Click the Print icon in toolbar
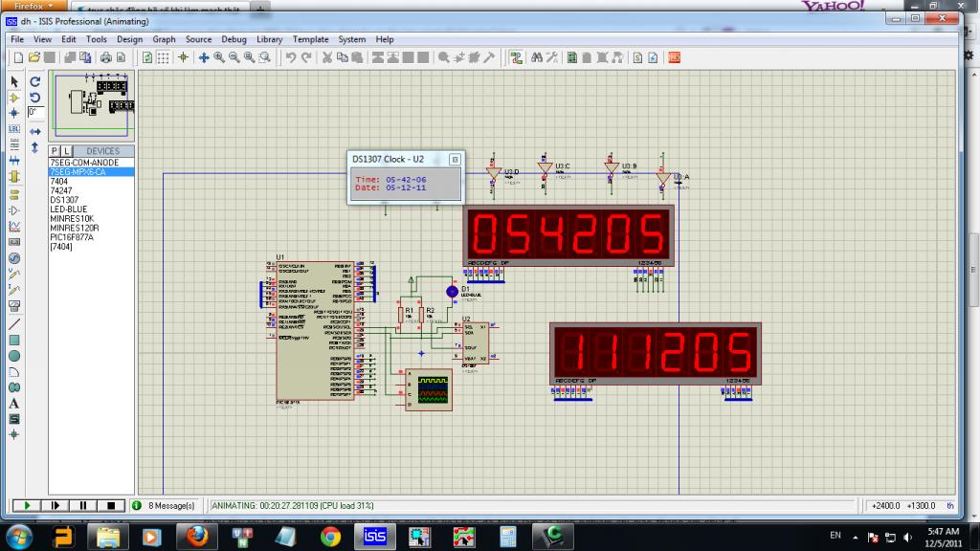The height and width of the screenshot is (551, 980). coord(106,57)
